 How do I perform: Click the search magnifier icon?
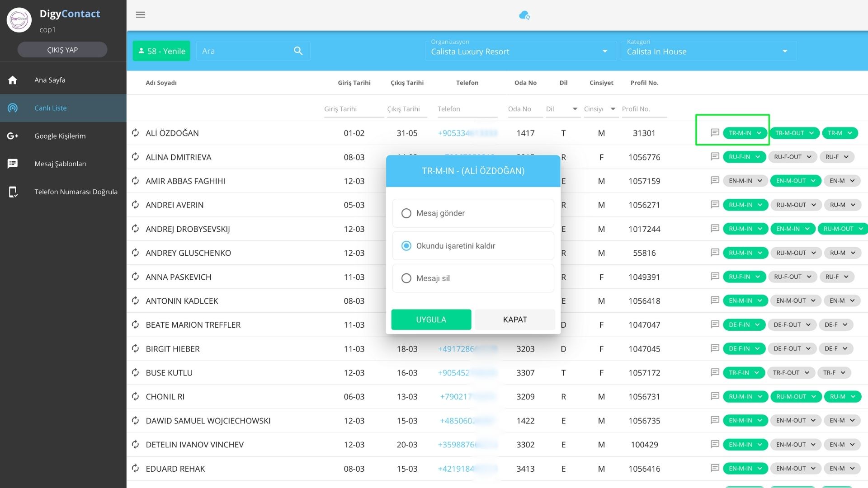[298, 51]
